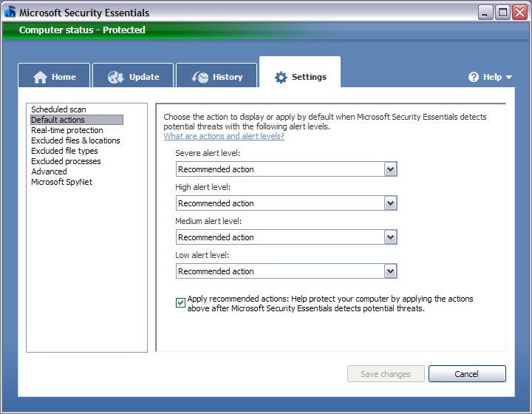Select Excluded file types entry
532x414 pixels.
click(64, 151)
